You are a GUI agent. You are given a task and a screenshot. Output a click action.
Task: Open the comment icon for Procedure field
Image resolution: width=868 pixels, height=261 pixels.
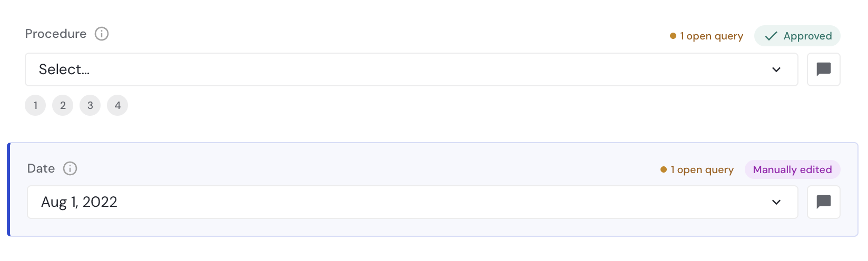[x=824, y=69]
